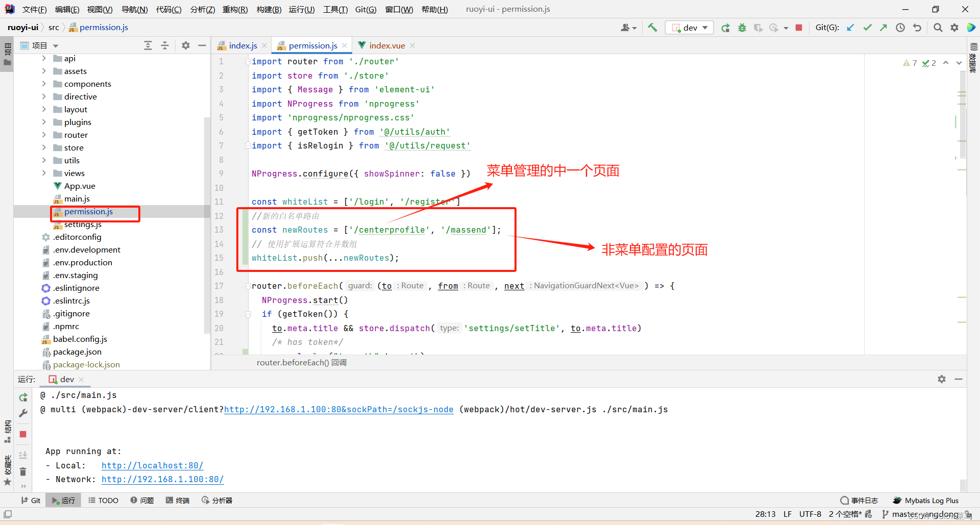
Task: Click UTF-8 encoding in status bar
Action: (x=810, y=514)
